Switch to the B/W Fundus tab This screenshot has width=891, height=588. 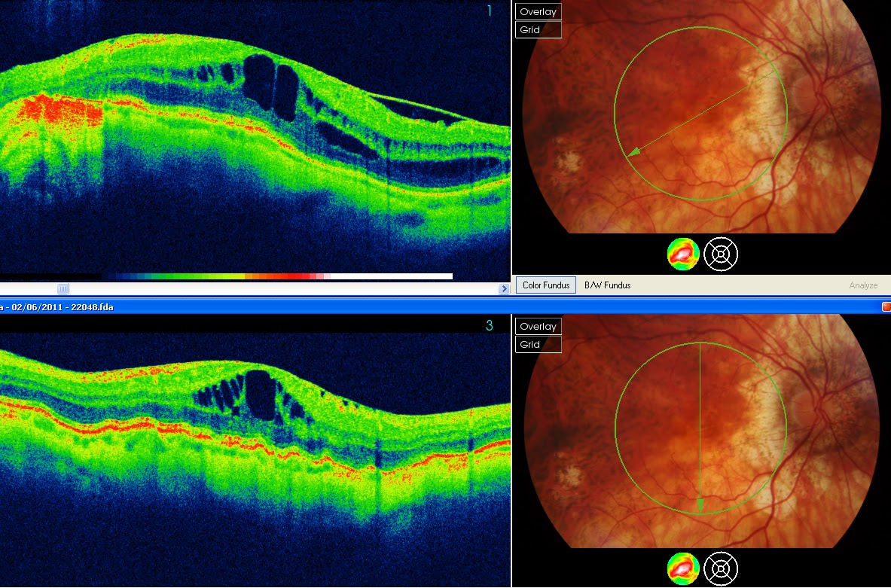point(608,285)
